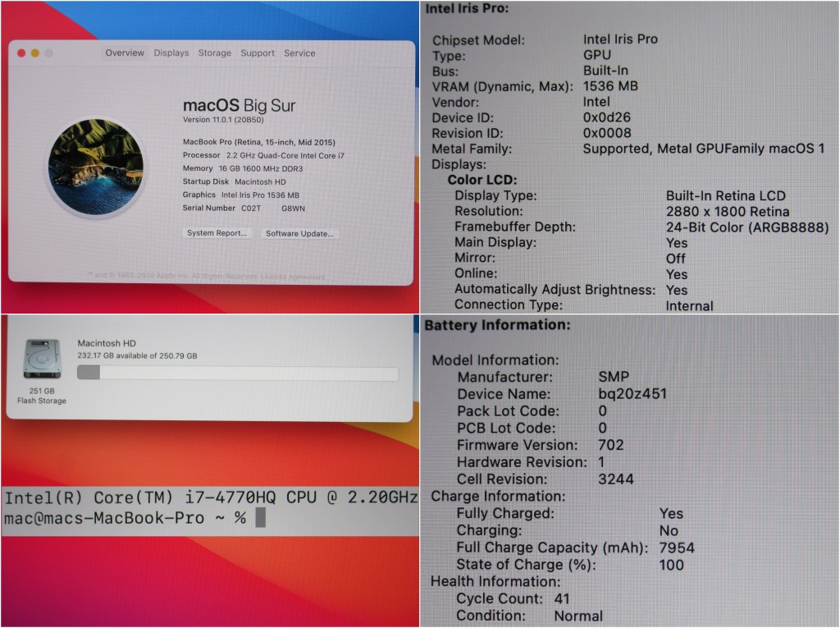Viewport: 840px width, 628px height.
Task: Switch to the Support tab
Action: pos(257,53)
